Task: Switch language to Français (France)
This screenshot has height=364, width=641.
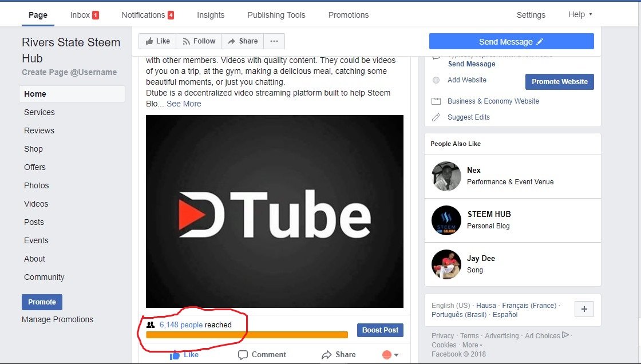Action: (529, 306)
